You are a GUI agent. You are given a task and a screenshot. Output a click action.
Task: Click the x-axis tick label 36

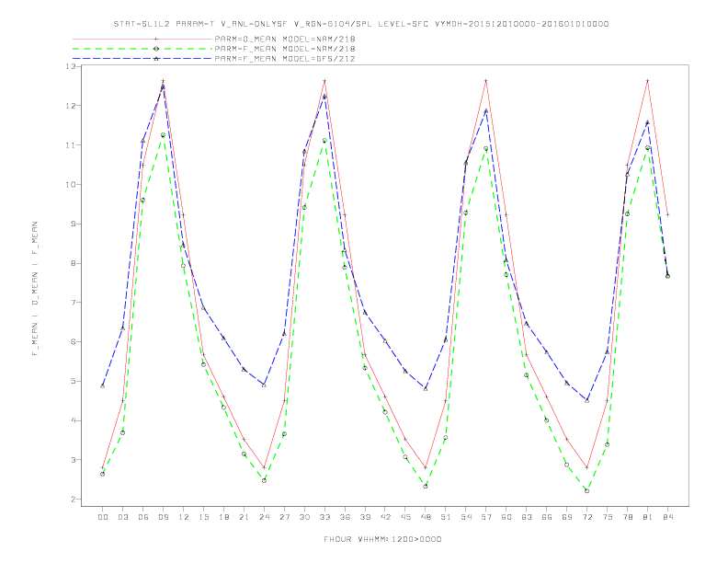pos(345,517)
